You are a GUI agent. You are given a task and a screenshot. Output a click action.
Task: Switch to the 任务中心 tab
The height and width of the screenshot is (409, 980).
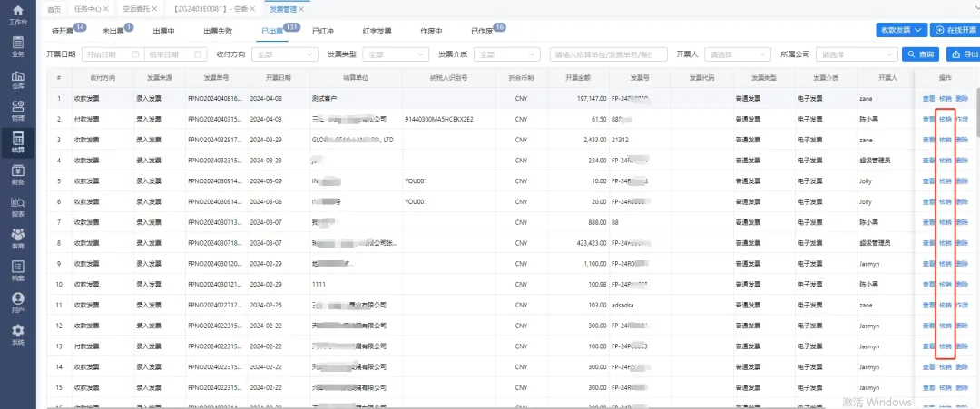86,9
